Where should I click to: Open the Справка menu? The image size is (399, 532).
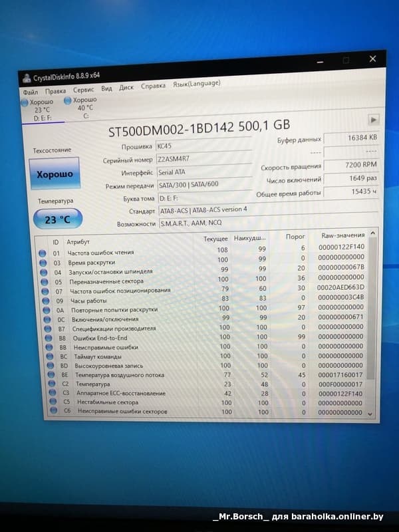coord(153,86)
